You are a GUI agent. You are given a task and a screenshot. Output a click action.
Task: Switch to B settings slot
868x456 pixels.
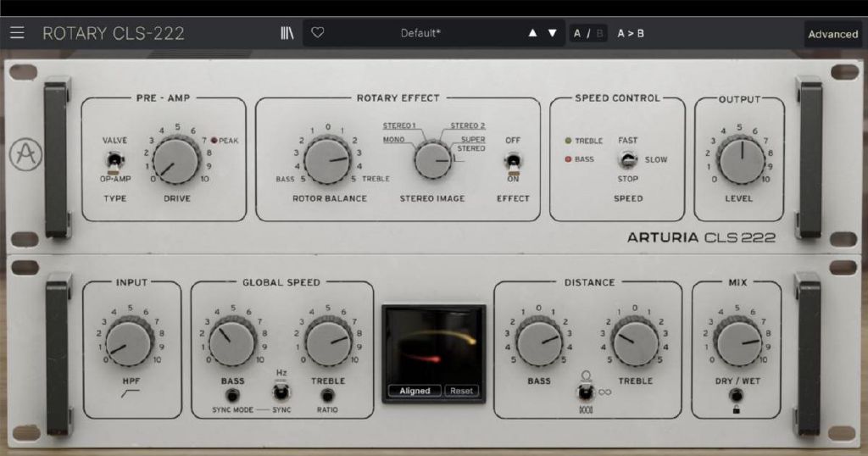(x=599, y=34)
